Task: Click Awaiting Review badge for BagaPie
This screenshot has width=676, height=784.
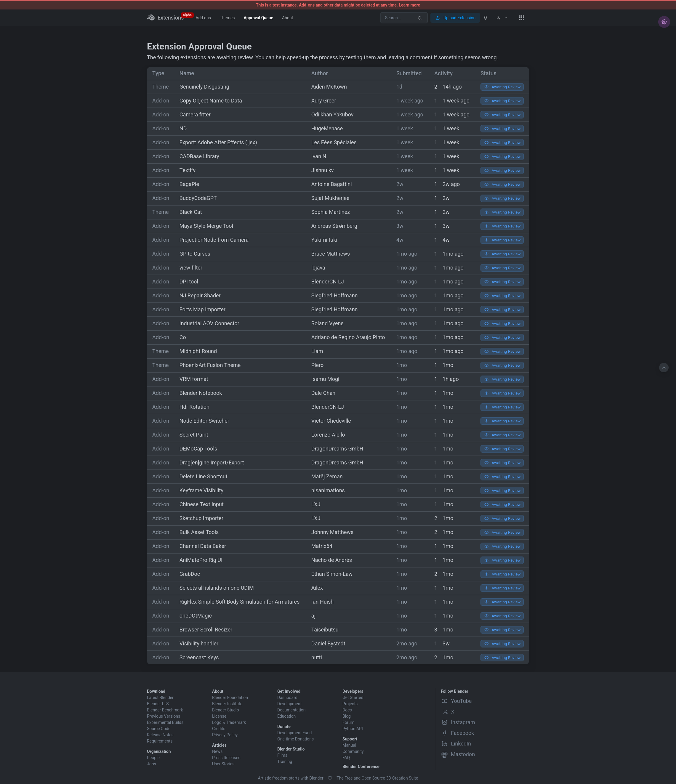Action: (x=502, y=184)
